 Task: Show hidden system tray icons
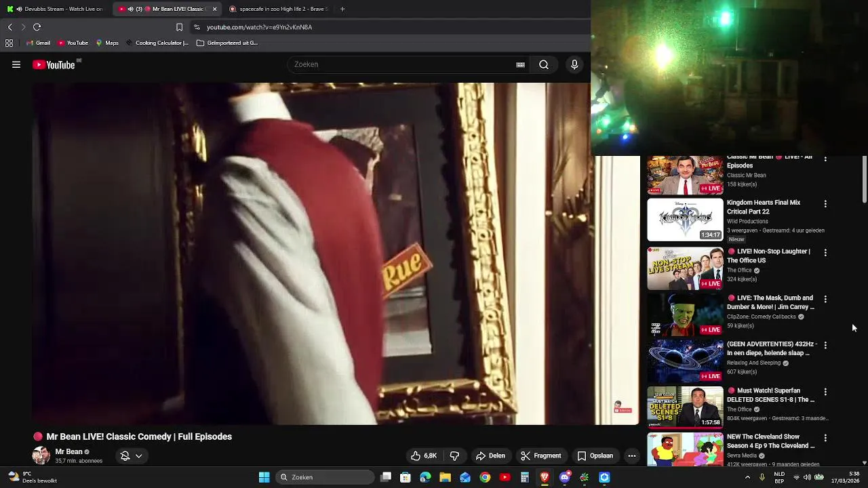point(747,477)
